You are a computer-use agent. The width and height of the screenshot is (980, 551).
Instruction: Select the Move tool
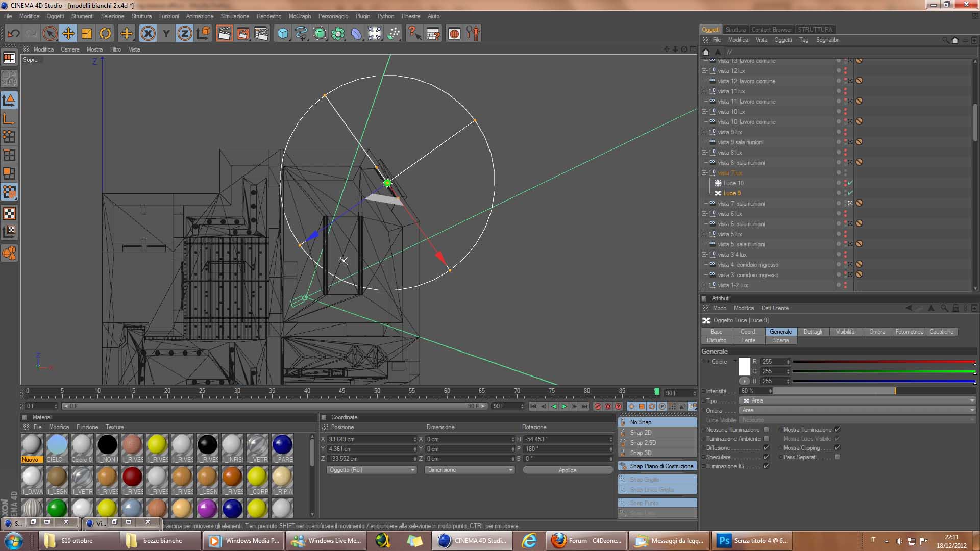click(x=68, y=34)
